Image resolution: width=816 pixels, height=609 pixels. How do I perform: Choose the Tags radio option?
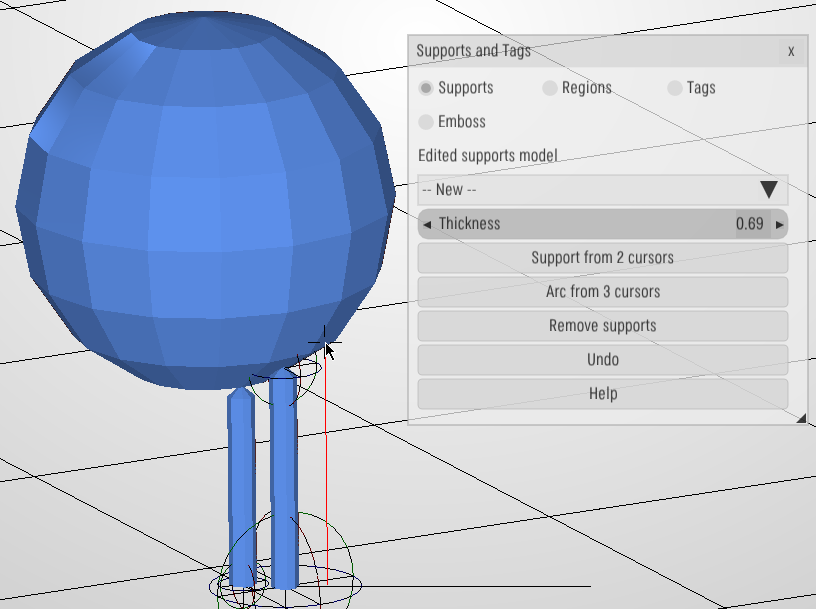click(x=676, y=88)
